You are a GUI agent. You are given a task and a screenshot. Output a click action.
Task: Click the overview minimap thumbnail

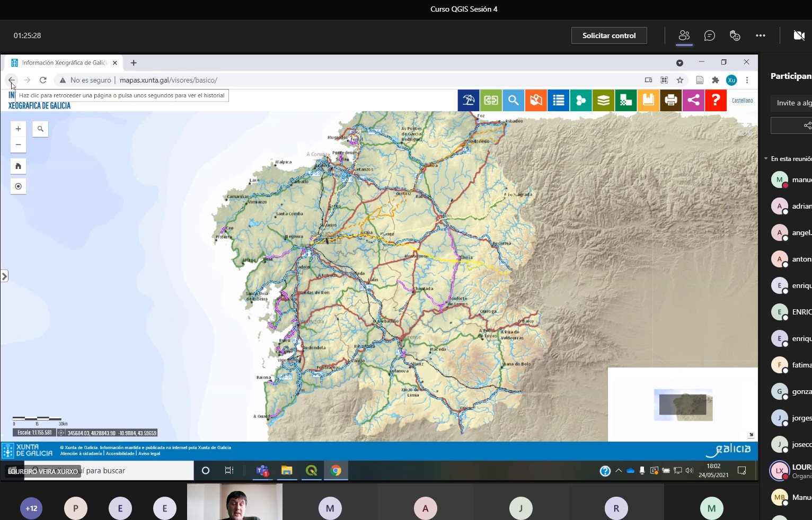(x=683, y=405)
